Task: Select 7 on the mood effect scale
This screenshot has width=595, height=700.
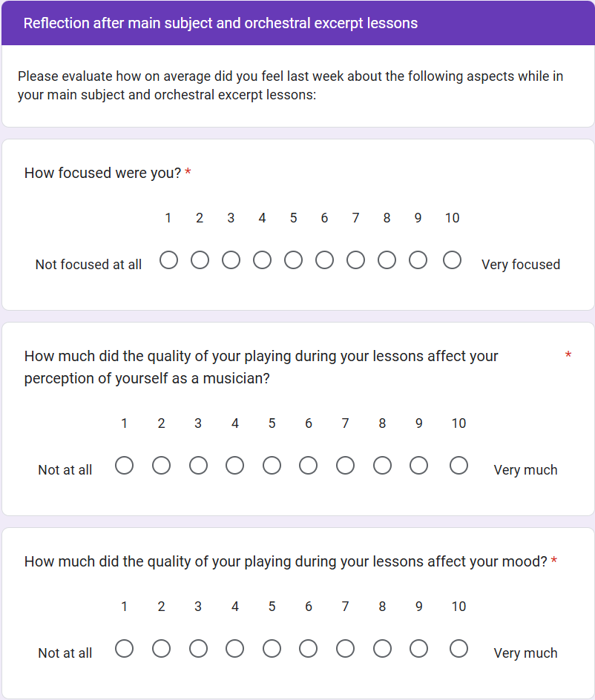Action: coord(345,649)
